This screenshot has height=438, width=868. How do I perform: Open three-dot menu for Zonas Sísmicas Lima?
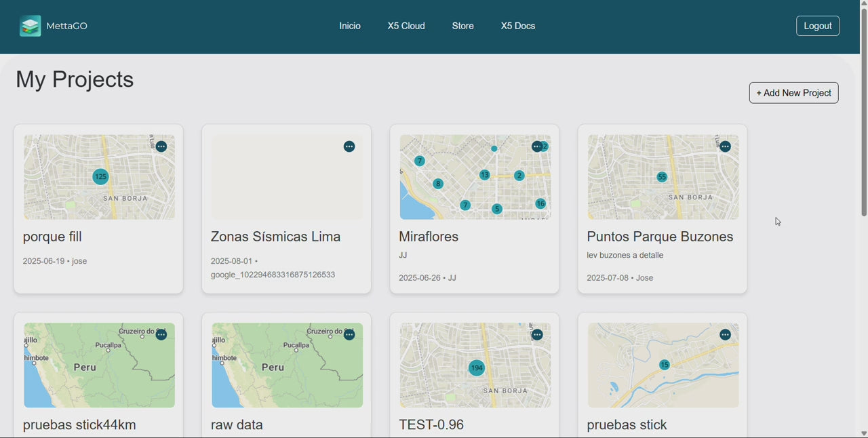tap(349, 146)
